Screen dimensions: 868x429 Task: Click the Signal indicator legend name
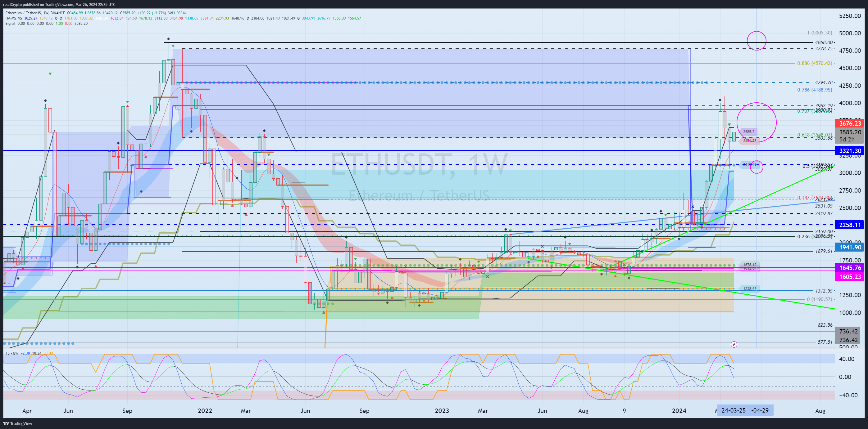click(x=11, y=24)
